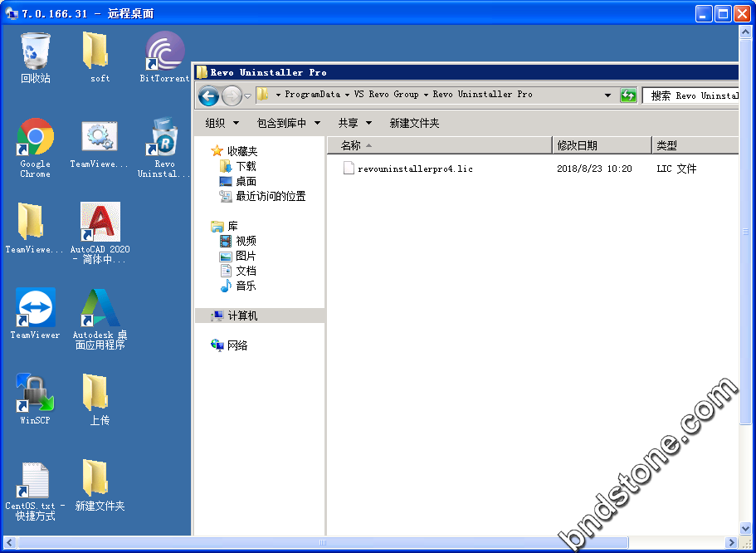Sort files by the 修改日期 column header
Viewport: 756px width, 553px height.
pos(601,145)
